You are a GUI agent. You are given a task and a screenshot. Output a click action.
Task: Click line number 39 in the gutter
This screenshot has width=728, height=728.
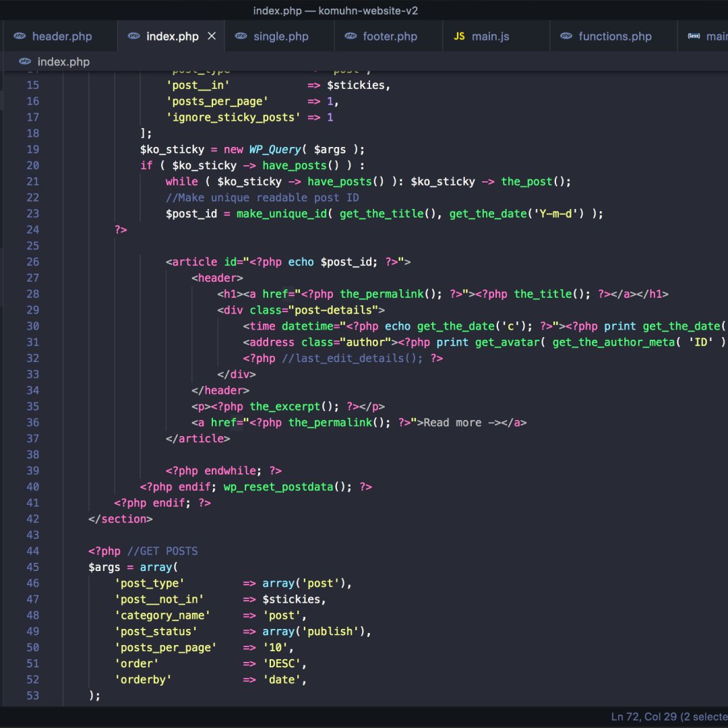(32, 471)
